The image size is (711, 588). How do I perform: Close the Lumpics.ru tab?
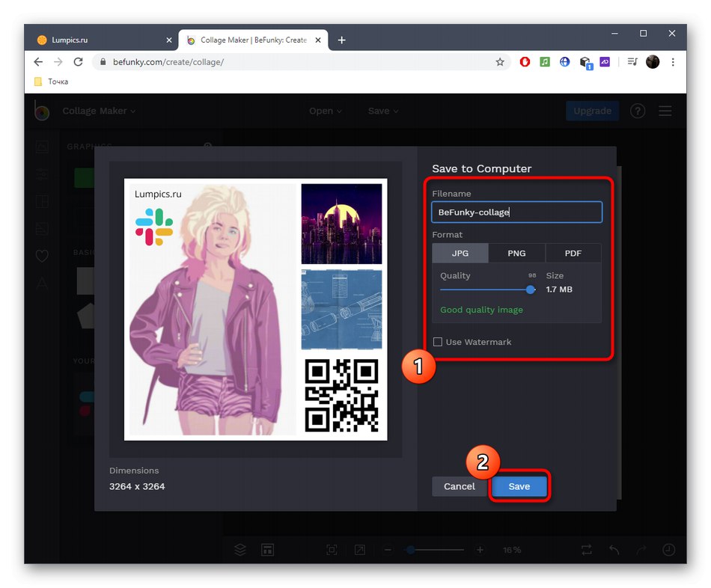(169, 40)
